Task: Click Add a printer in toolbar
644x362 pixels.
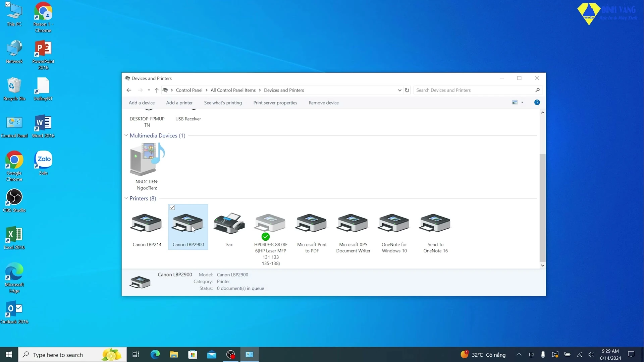Action: coord(179,103)
